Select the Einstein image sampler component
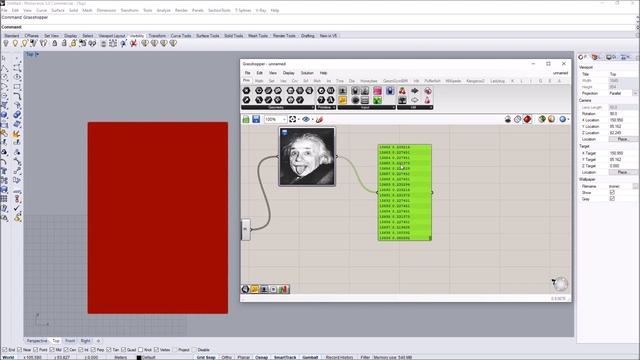 pyautogui.click(x=307, y=157)
